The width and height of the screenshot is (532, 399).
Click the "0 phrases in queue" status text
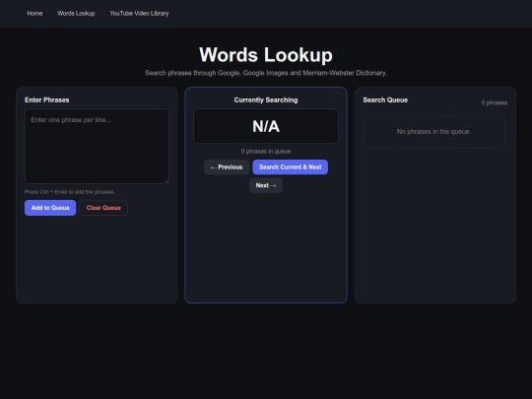(266, 152)
